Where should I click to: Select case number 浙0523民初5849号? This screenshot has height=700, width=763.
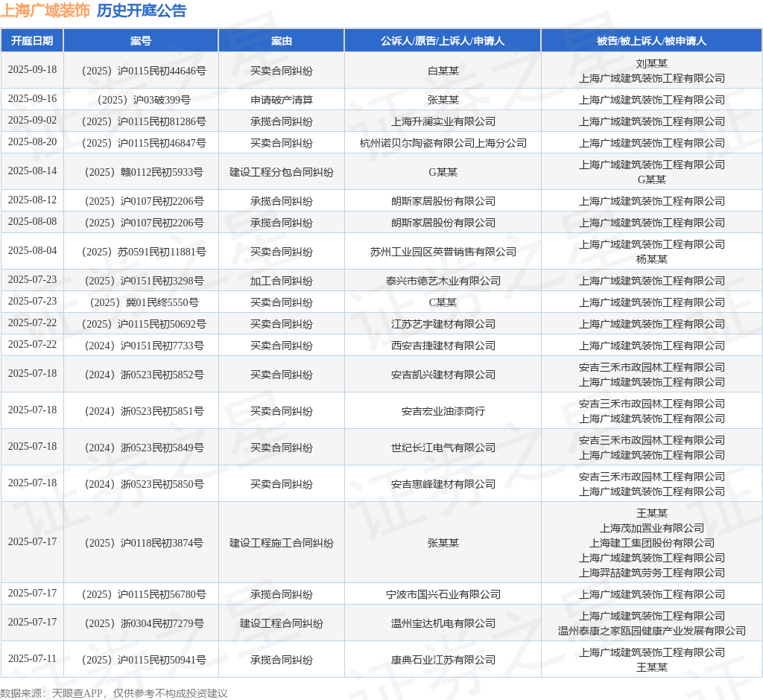pyautogui.click(x=144, y=448)
